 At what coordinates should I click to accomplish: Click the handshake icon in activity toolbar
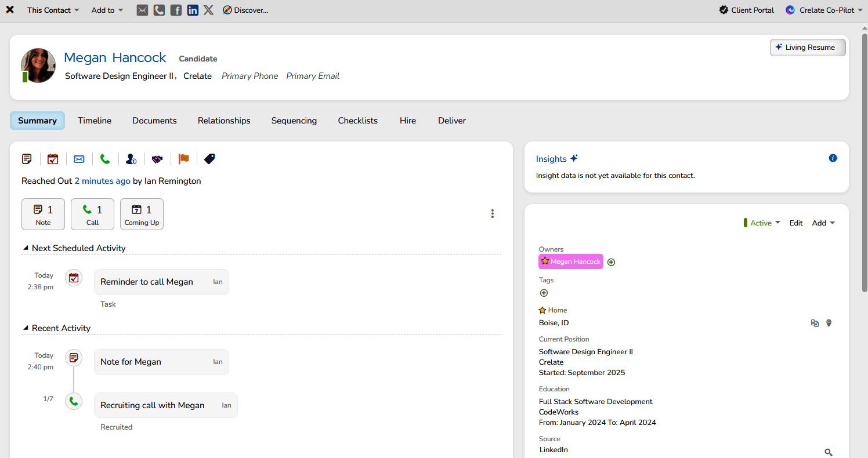tap(157, 159)
